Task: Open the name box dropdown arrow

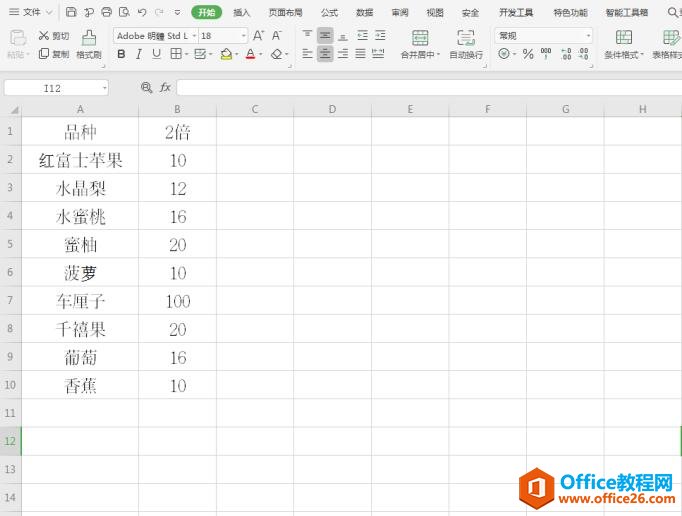Action: coord(104,88)
